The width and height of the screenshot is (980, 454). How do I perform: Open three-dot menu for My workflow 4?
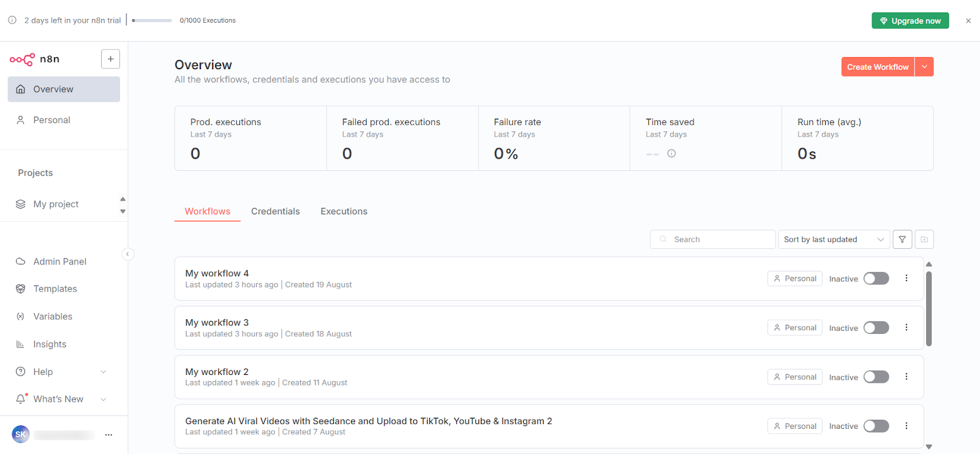tap(907, 278)
